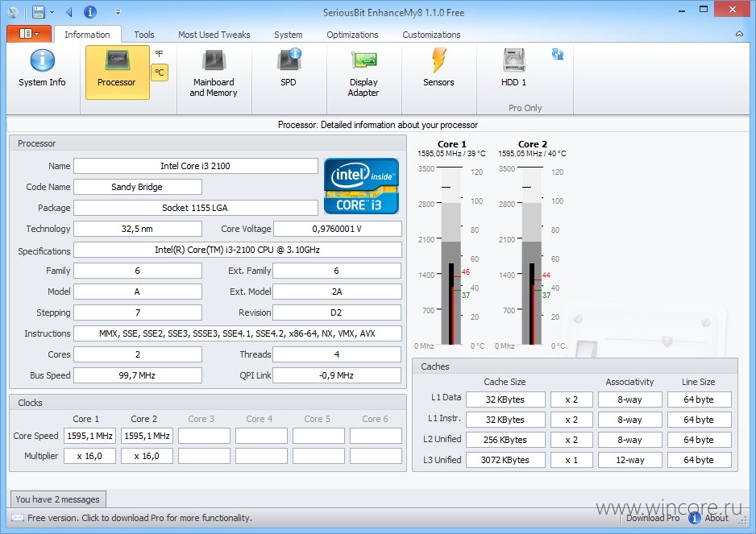Click the blue back arrow icon
Viewport: 756px width, 534px height.
69,12
